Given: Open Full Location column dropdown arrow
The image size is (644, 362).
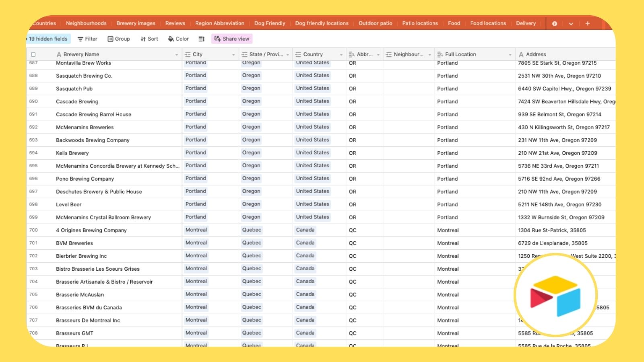Looking at the screenshot, I should pyautogui.click(x=510, y=55).
